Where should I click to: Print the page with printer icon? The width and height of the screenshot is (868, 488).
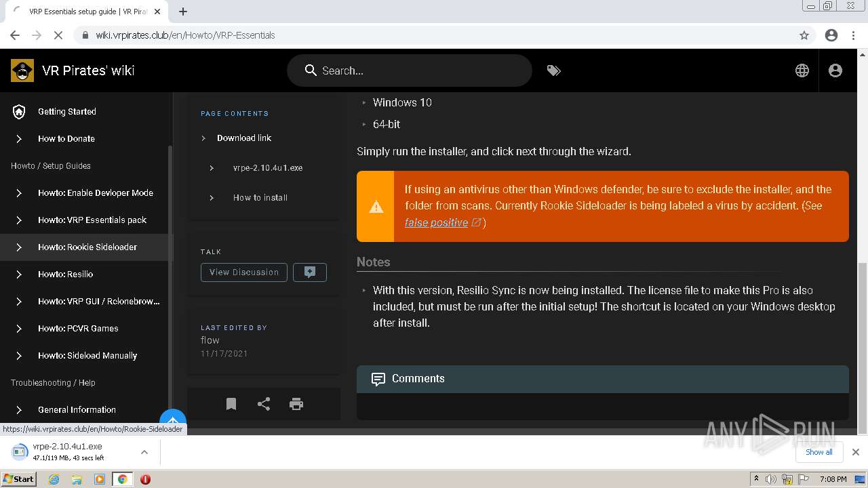click(x=296, y=404)
